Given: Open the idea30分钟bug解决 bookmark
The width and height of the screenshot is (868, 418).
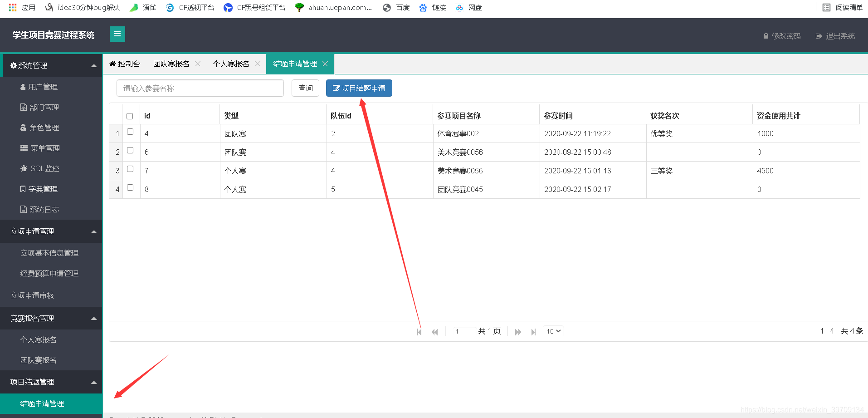Looking at the screenshot, I should (x=83, y=8).
